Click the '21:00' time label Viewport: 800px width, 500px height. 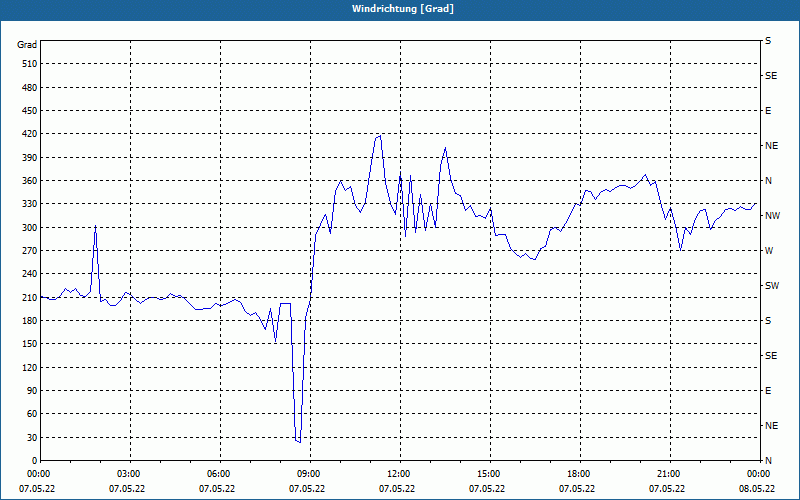click(x=670, y=474)
